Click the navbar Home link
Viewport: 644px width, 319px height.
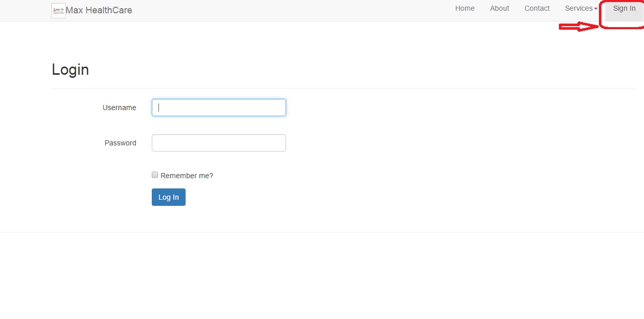click(x=465, y=8)
